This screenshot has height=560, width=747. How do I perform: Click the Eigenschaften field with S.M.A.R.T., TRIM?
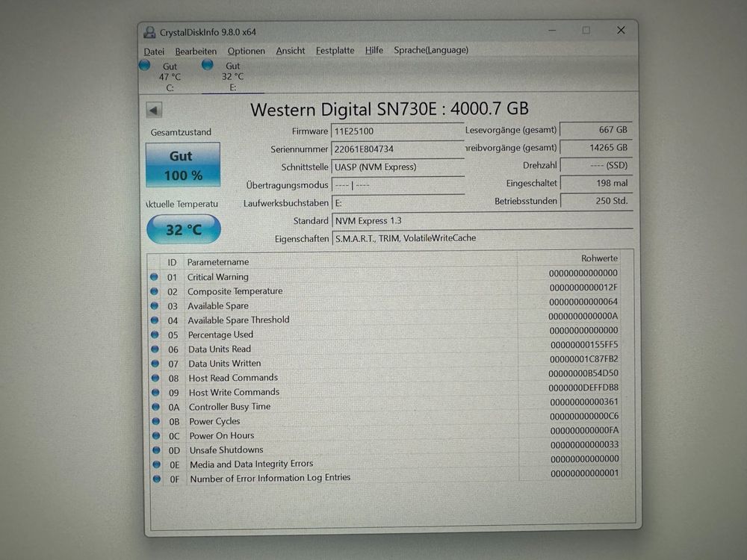pos(482,238)
